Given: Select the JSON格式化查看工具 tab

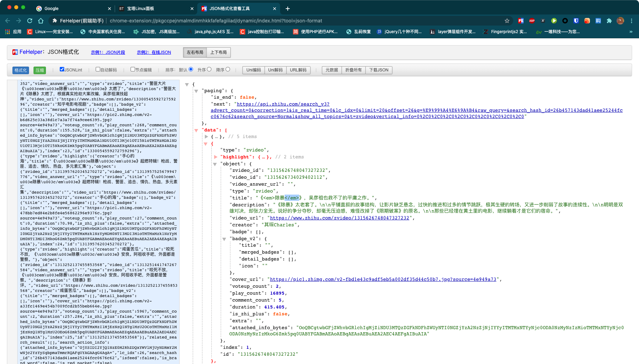Looking at the screenshot, I should [x=238, y=9].
